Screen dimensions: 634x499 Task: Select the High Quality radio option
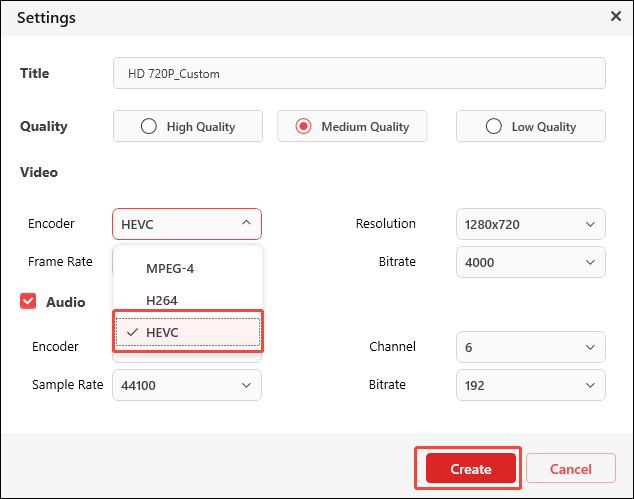coord(188,126)
